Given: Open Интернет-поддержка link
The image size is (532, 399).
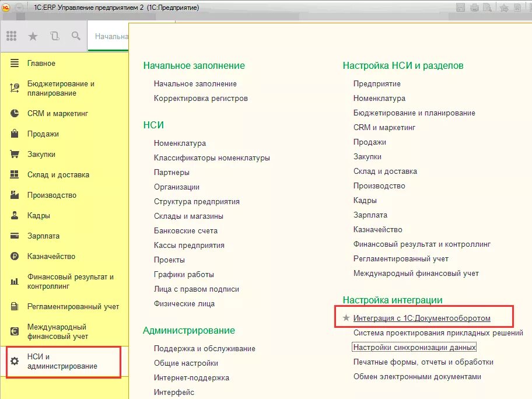Looking at the screenshot, I should pos(192,377).
